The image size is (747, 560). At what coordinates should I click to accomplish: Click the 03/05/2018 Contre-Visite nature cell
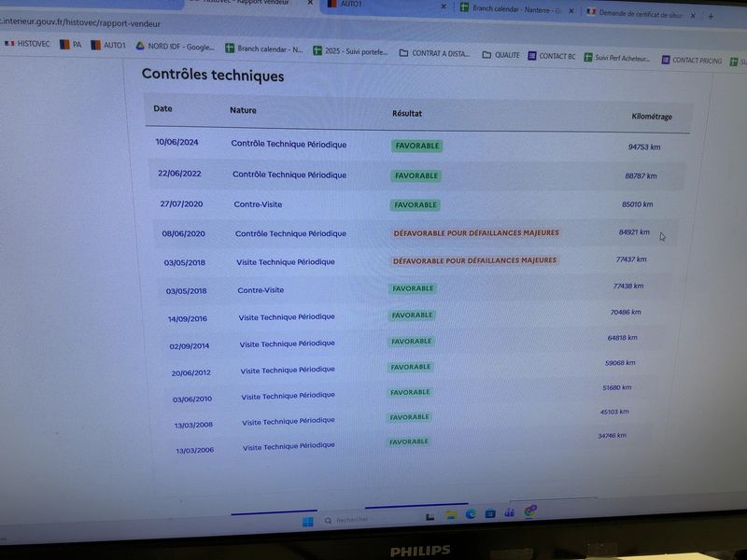pyautogui.click(x=261, y=290)
